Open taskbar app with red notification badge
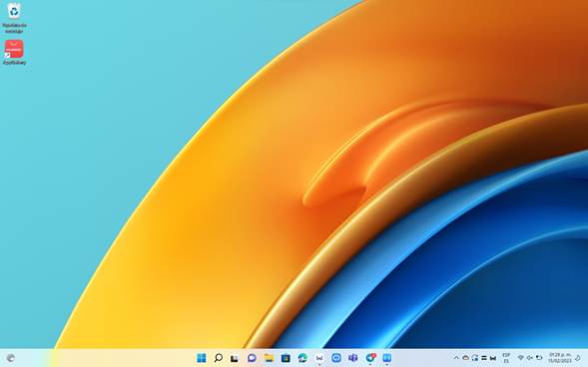588x367 pixels. pyautogui.click(x=370, y=358)
